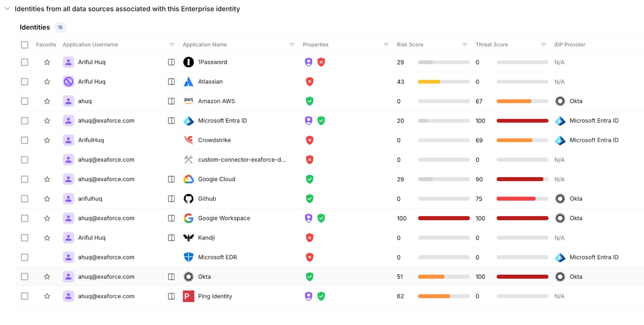This screenshot has height=325, width=644.
Task: Click the purple user shield in Ping Identity row
Action: pyautogui.click(x=309, y=296)
